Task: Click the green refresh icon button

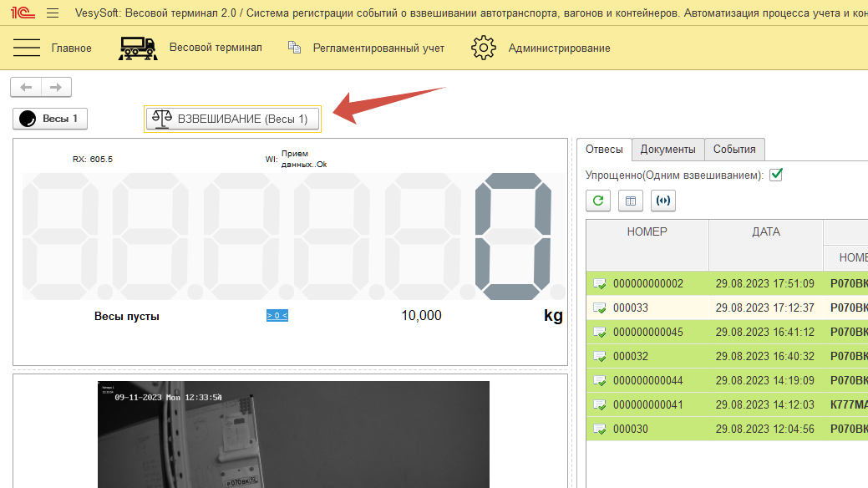Action: (x=597, y=200)
